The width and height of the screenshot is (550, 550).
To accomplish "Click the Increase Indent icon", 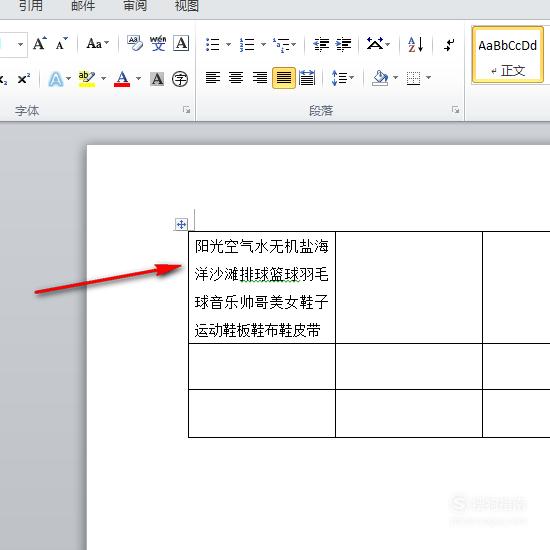I will 343,45.
